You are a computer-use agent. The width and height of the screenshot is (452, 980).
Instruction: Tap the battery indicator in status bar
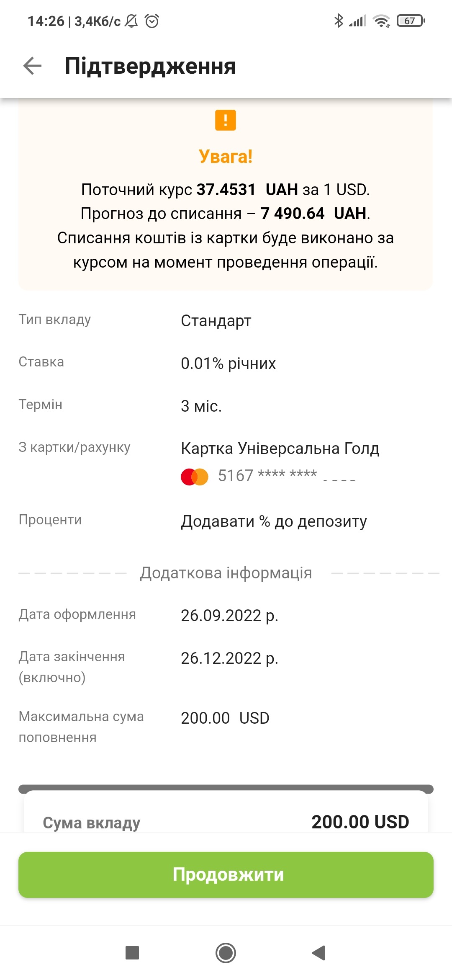click(411, 21)
